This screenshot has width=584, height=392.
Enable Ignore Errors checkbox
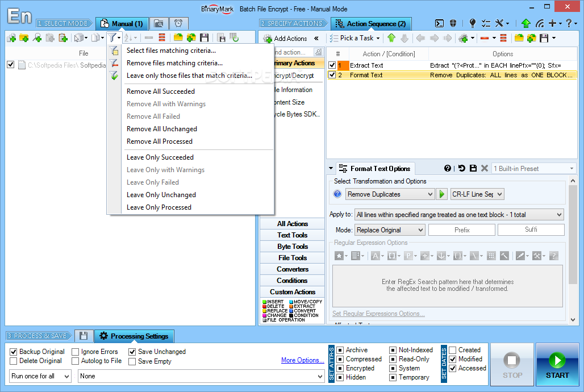75,352
